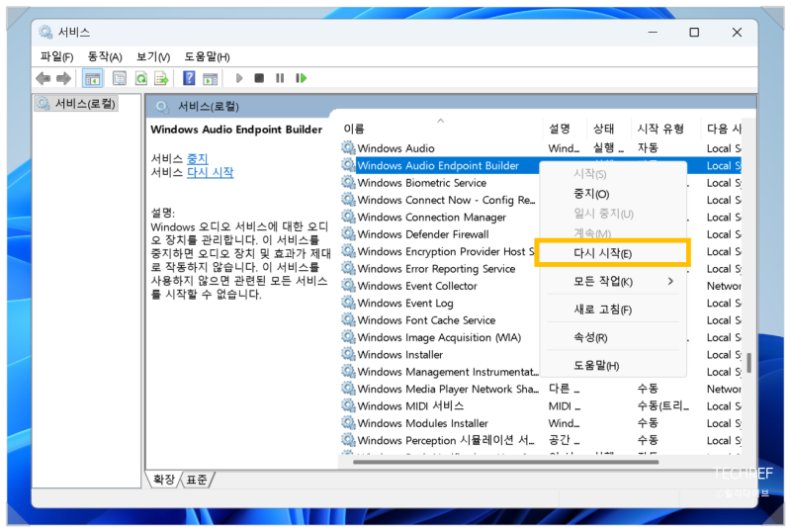Click gear icon of Windows Installer row

(348, 353)
